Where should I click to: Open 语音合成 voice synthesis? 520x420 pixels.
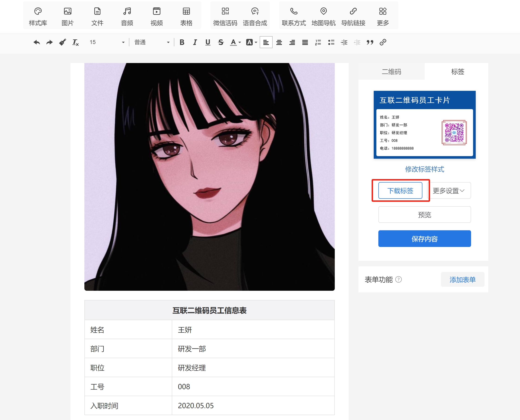(x=255, y=16)
